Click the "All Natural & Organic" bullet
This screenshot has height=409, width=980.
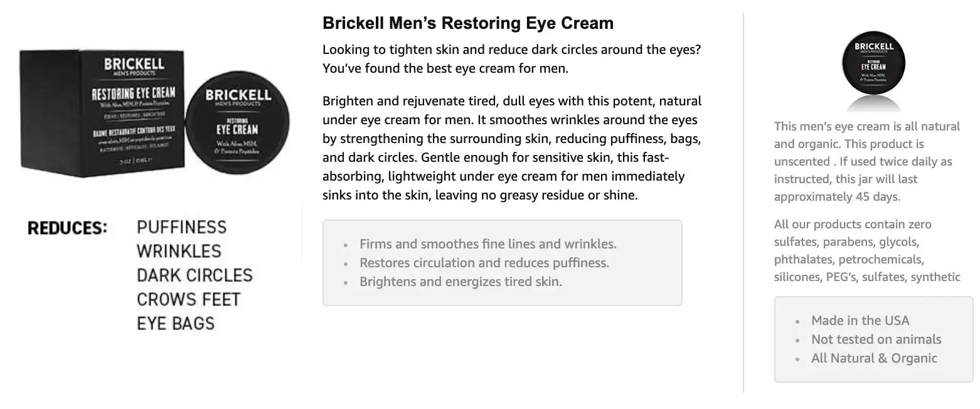click(873, 358)
